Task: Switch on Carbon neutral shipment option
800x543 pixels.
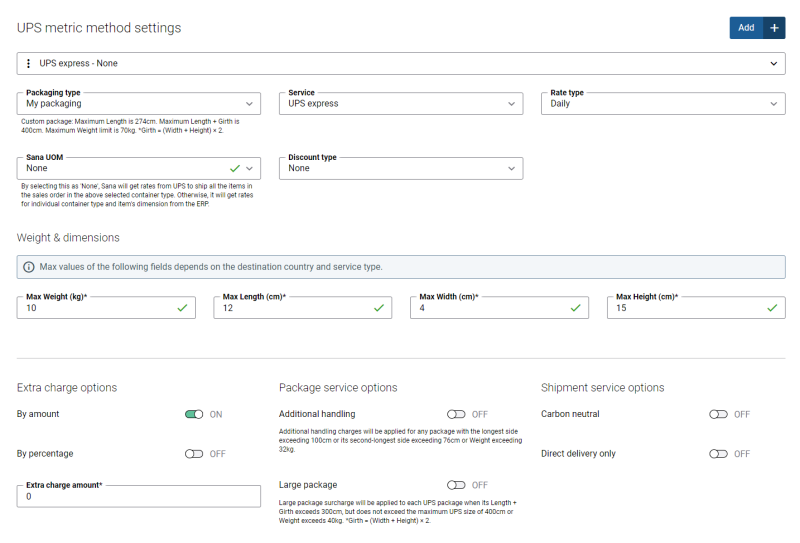Action: click(x=718, y=414)
